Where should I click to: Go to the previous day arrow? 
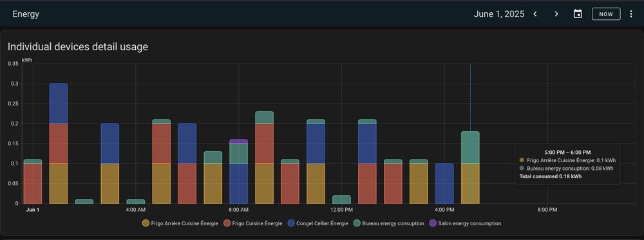click(535, 14)
